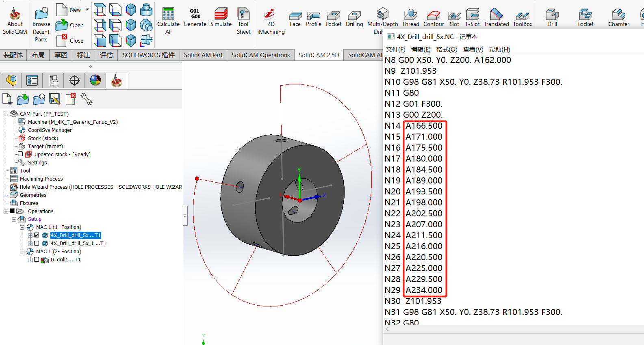
Task: Add a Profile operation
Action: 314,19
